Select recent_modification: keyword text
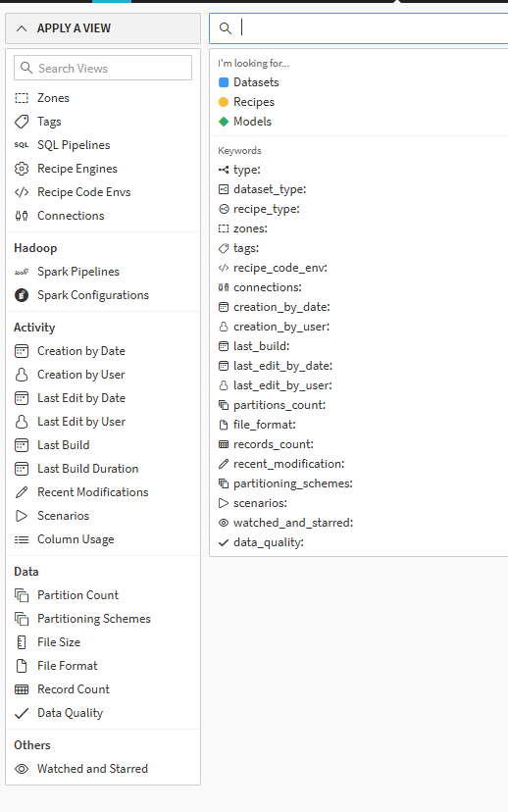The width and height of the screenshot is (508, 812). click(x=289, y=465)
